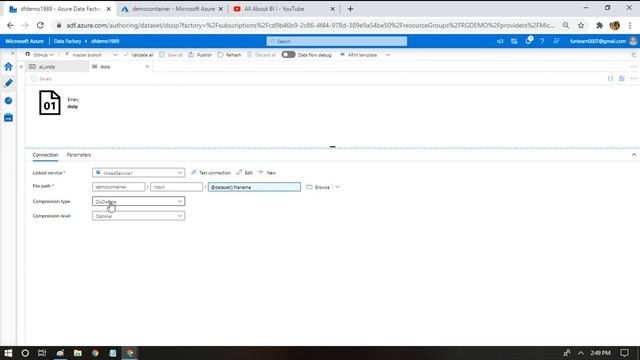This screenshot has width=640, height=360.
Task: Open the Action Center notification icon
Action: pyautogui.click(x=624, y=353)
